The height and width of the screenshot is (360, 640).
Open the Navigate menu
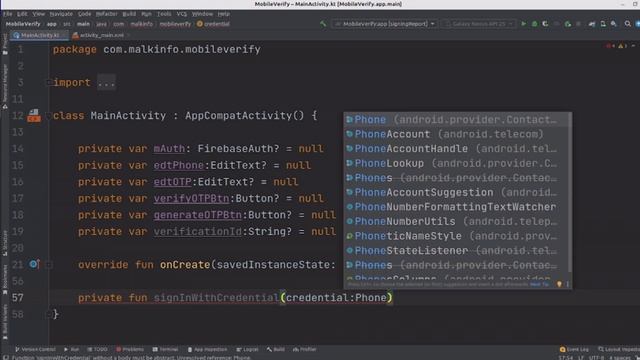pyautogui.click(x=61, y=14)
